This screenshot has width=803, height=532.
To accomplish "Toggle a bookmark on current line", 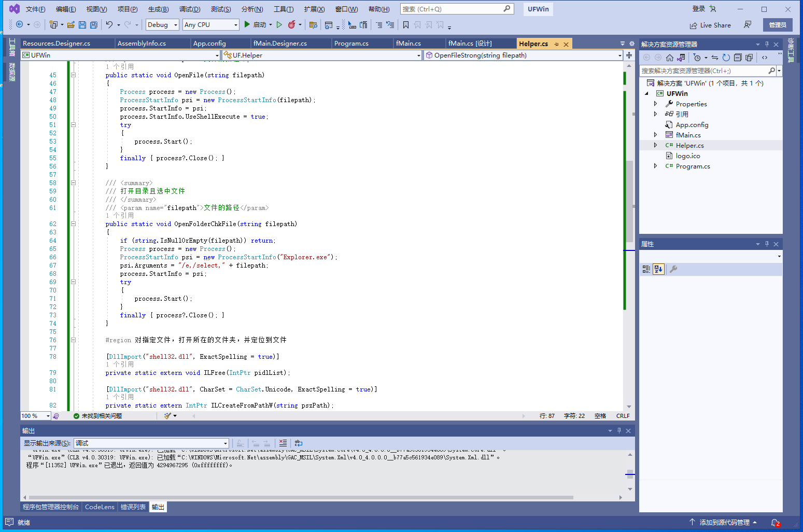I will pos(406,24).
